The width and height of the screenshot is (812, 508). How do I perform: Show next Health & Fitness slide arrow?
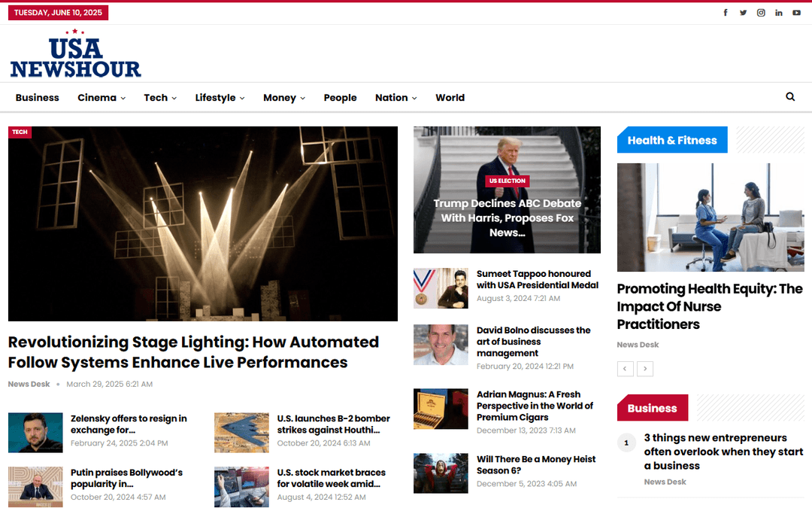[645, 369]
